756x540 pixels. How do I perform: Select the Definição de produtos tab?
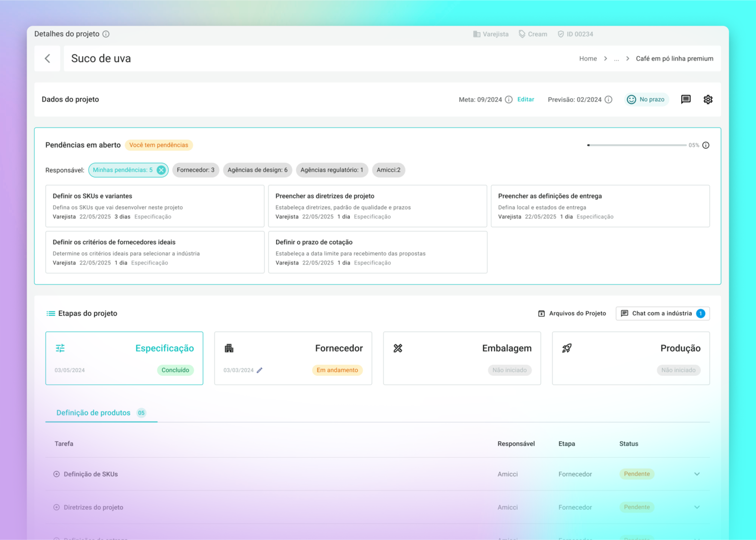[x=94, y=413]
